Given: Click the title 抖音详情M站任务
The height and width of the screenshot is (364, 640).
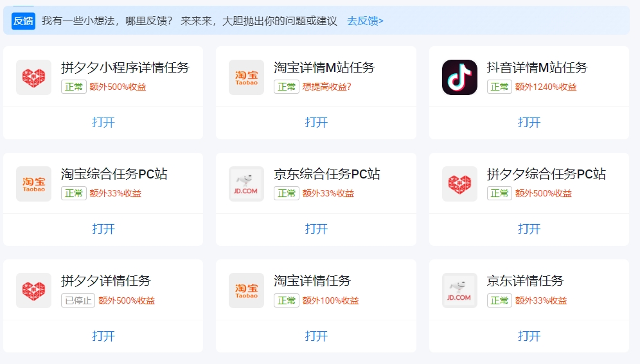Looking at the screenshot, I should [537, 67].
